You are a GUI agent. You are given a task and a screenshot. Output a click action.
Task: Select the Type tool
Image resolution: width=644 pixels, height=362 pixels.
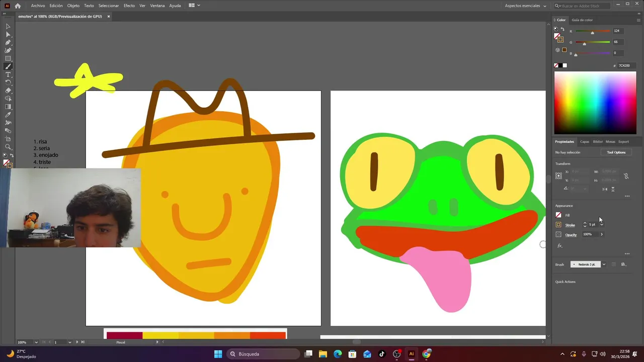[8, 74]
